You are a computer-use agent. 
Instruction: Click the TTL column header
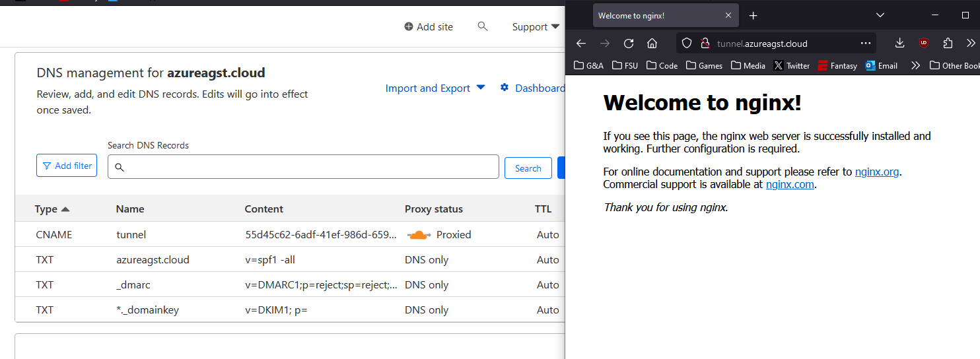(x=543, y=209)
